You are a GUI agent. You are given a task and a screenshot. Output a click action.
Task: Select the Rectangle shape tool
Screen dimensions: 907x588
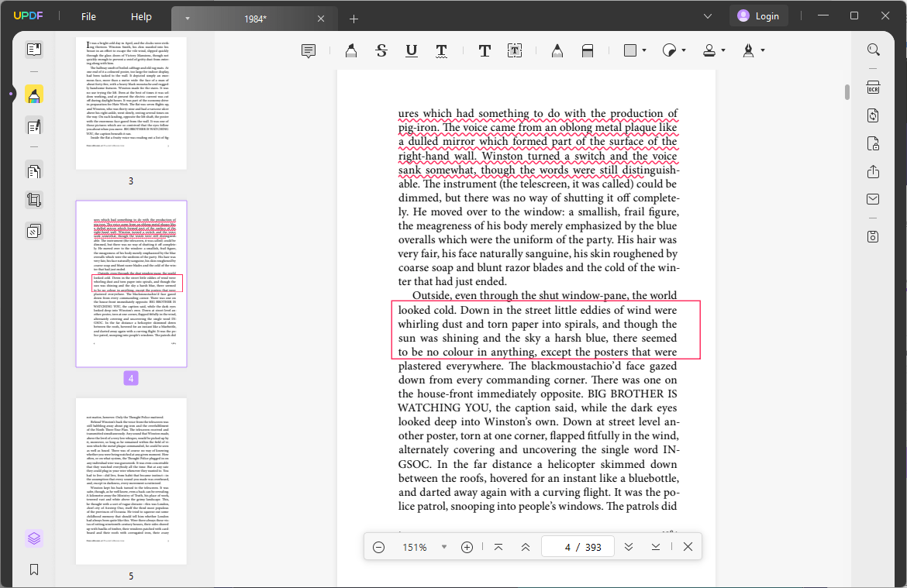(x=630, y=50)
